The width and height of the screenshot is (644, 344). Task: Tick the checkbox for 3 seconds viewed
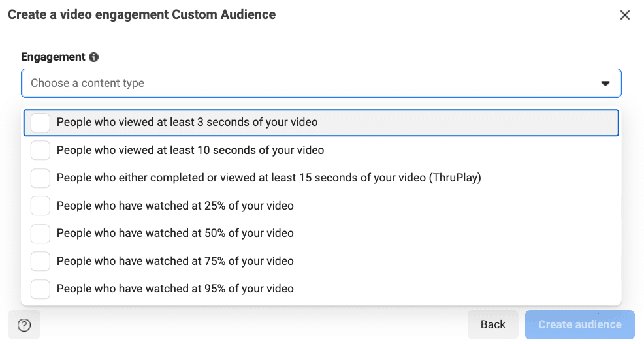point(40,122)
